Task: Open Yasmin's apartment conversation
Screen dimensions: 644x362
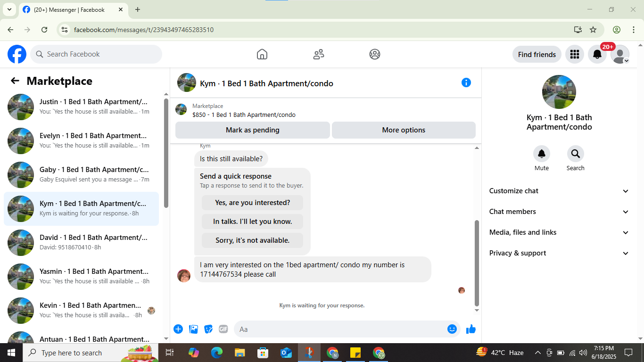Action: (81, 277)
